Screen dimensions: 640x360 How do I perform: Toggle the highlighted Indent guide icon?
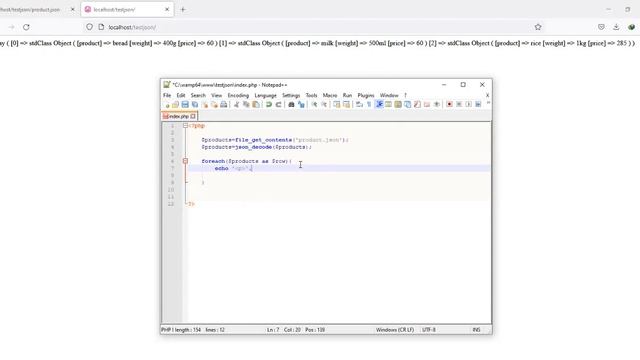click(379, 105)
